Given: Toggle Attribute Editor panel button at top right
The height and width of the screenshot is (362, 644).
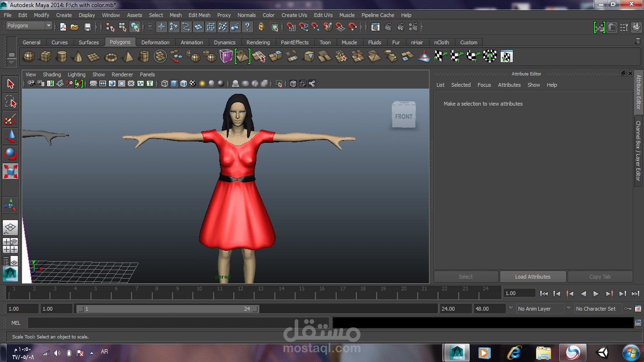Looking at the screenshot, I should click(612, 27).
